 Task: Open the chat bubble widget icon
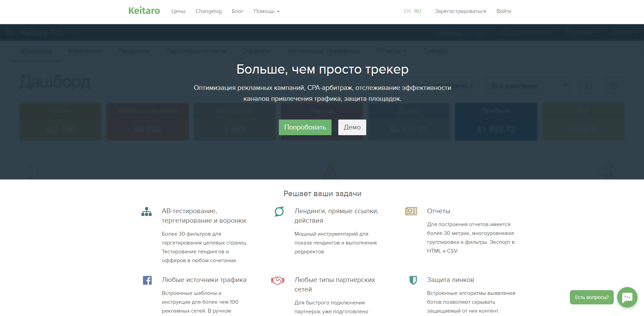627,297
